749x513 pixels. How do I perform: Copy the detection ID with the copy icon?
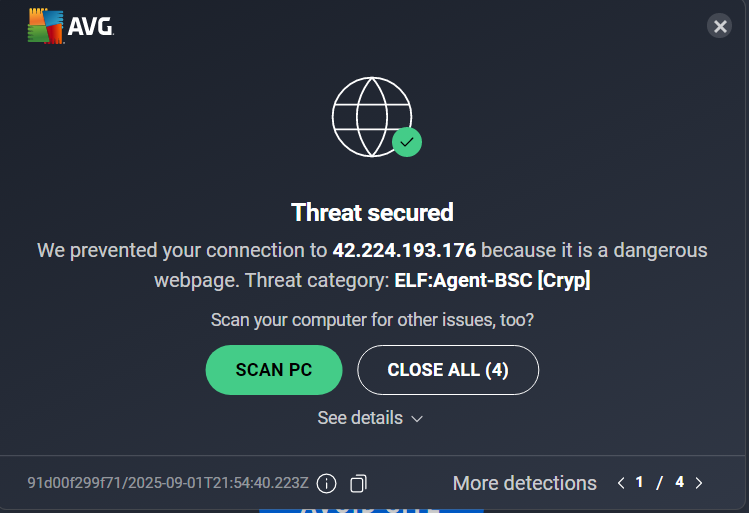358,483
